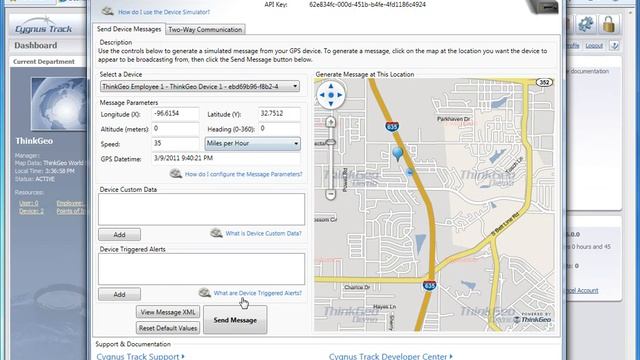This screenshot has width=640, height=360.
Task: Click the small blue marker on the I-635 road
Action: tap(410, 172)
